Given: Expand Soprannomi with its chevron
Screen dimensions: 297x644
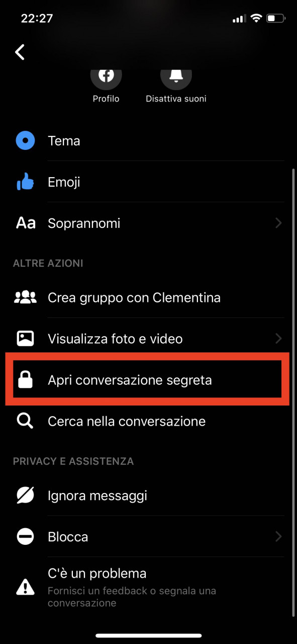Looking at the screenshot, I should 279,223.
